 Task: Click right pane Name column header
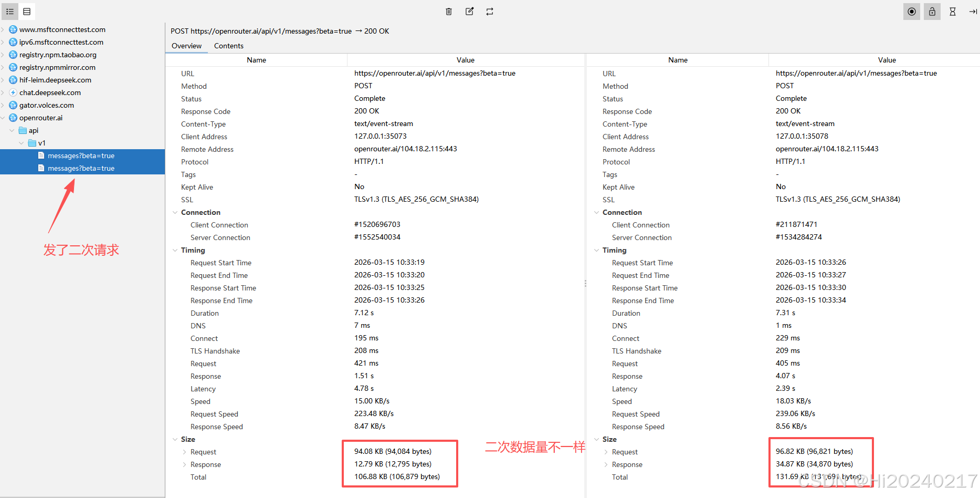pos(678,60)
